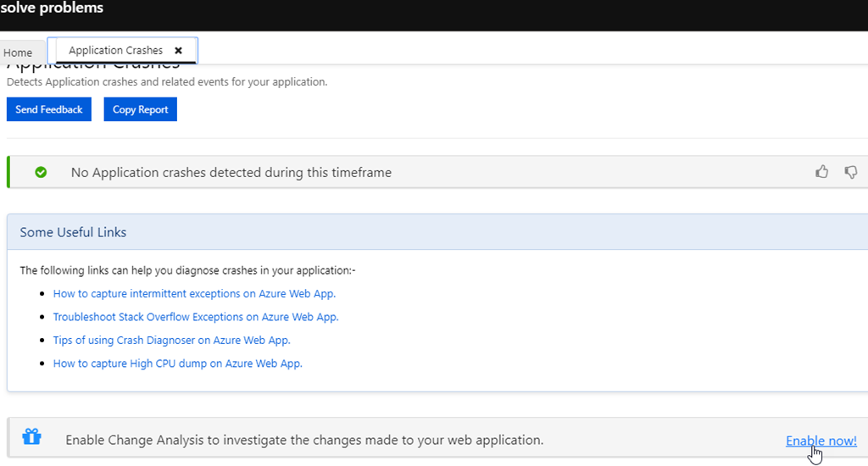The image size is (868, 466).
Task: Open Troubleshoot Stack Overflow Exceptions link
Action: tap(196, 317)
